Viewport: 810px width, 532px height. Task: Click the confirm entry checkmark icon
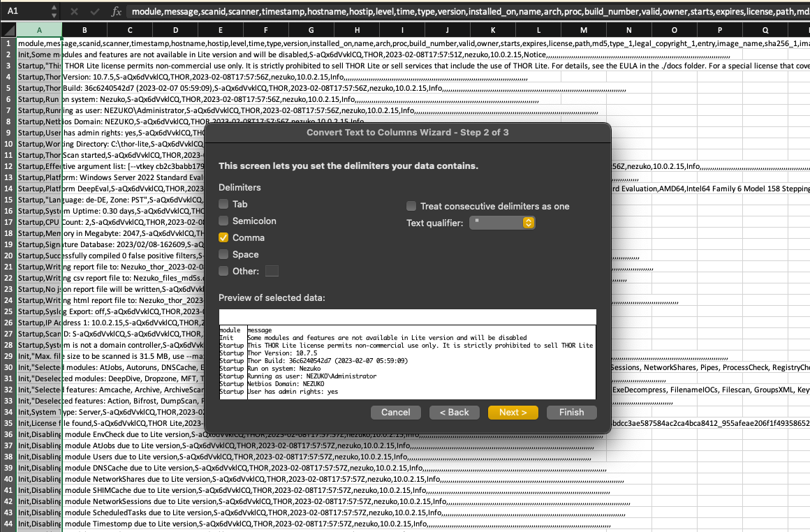click(94, 12)
